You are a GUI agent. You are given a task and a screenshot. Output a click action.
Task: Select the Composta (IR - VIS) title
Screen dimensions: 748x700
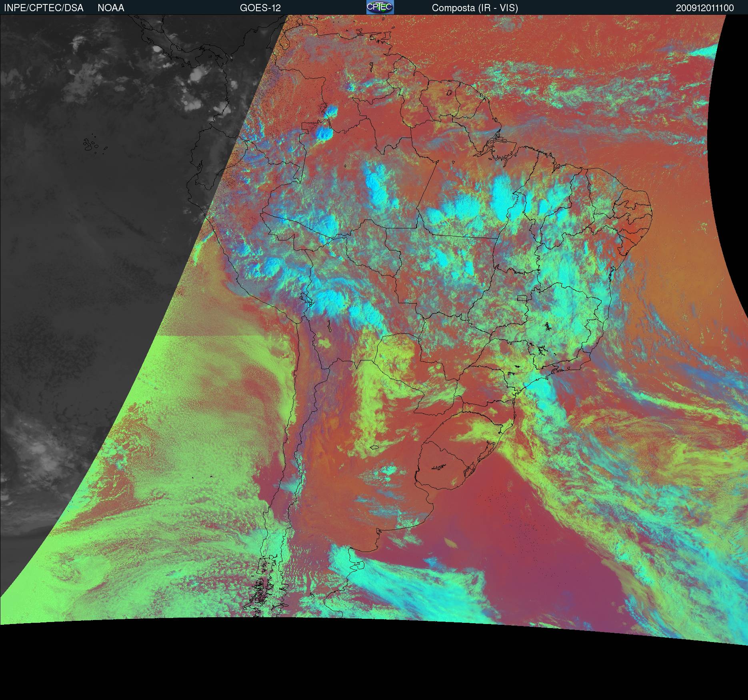tap(475, 8)
